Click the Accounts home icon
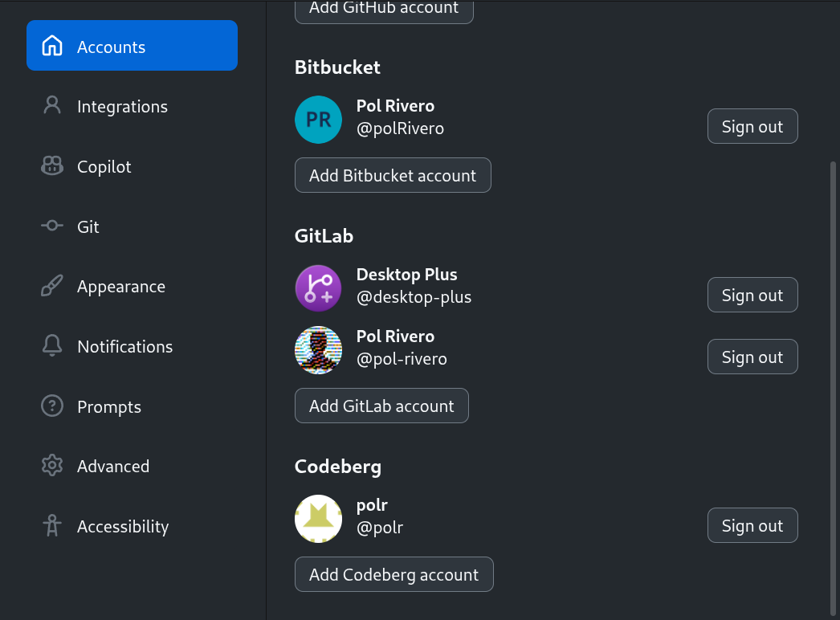 [52, 46]
